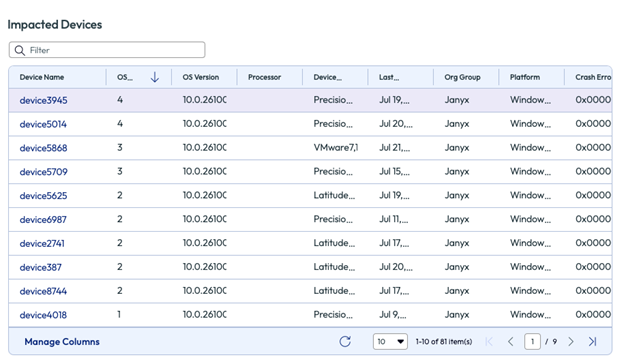Open device8744 link

43,291
